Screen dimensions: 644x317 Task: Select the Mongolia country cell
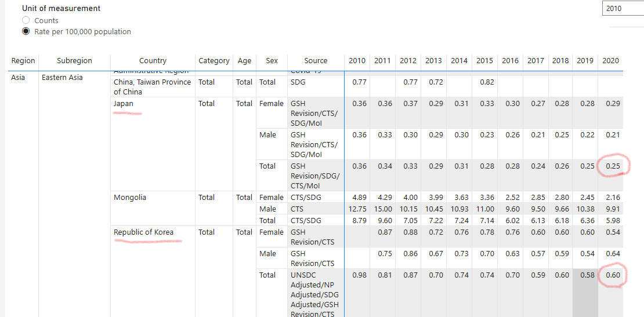(x=130, y=198)
